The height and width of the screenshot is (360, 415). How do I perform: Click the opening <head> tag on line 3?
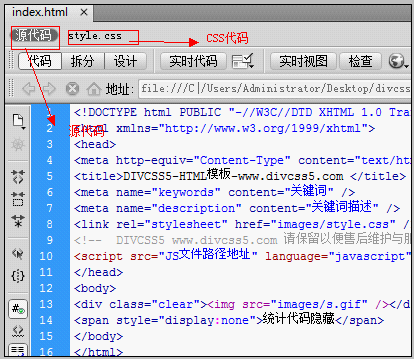[95, 144]
